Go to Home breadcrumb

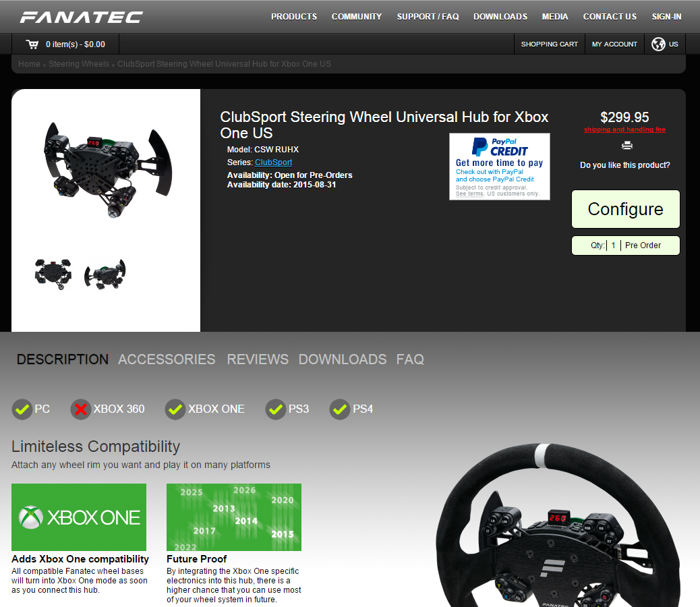pyautogui.click(x=29, y=64)
